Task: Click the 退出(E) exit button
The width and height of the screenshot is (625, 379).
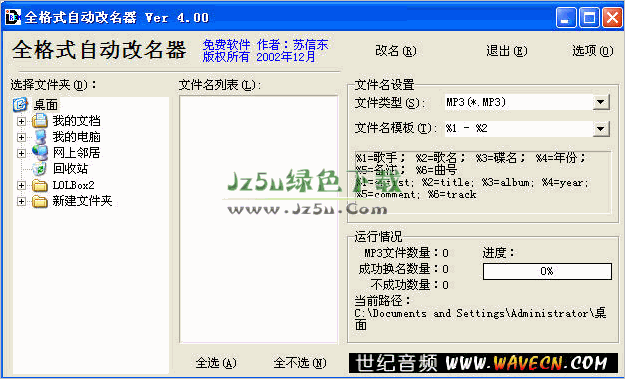Action: [x=506, y=51]
